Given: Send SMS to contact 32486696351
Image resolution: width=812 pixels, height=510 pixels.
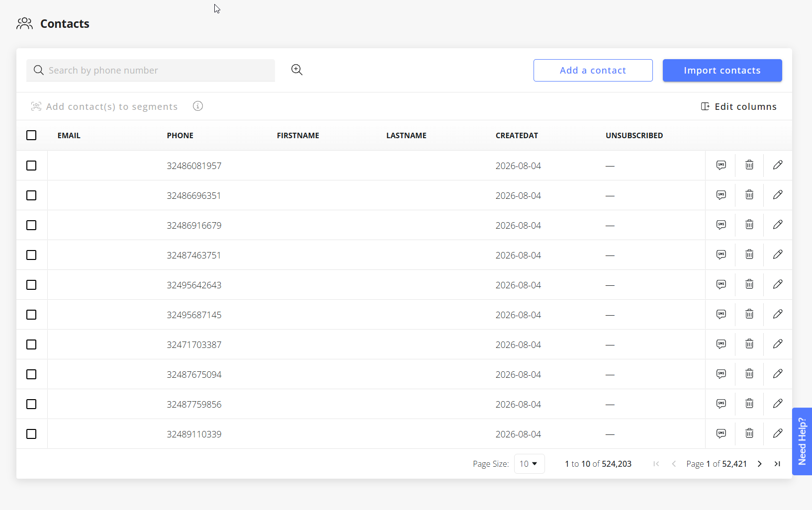Looking at the screenshot, I should [x=721, y=195].
